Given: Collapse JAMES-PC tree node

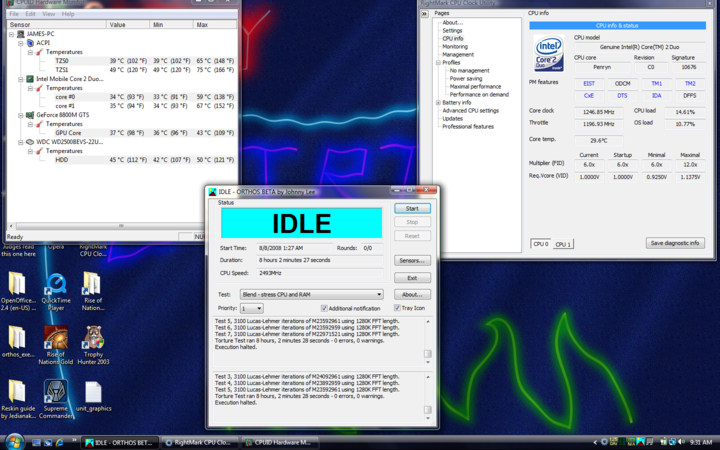Looking at the screenshot, I should point(11,34).
